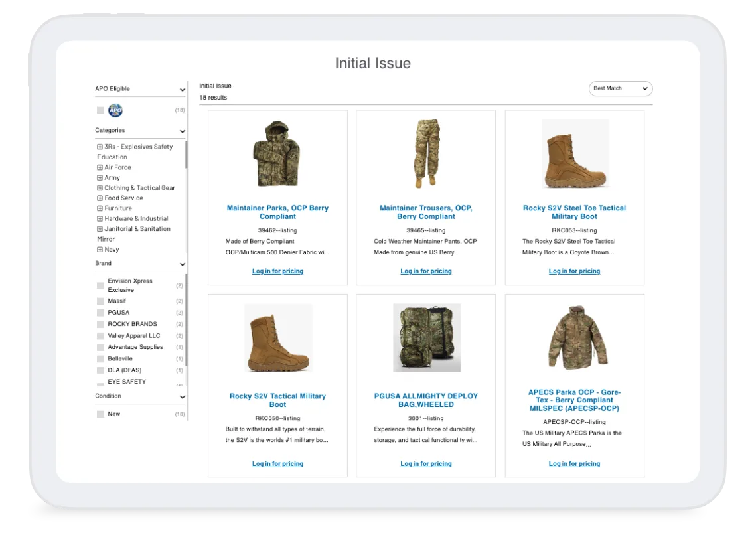This screenshot has width=756, height=533.
Task: Open Rocky S2V Steel Toe Tactical Boot title
Action: click(x=574, y=212)
